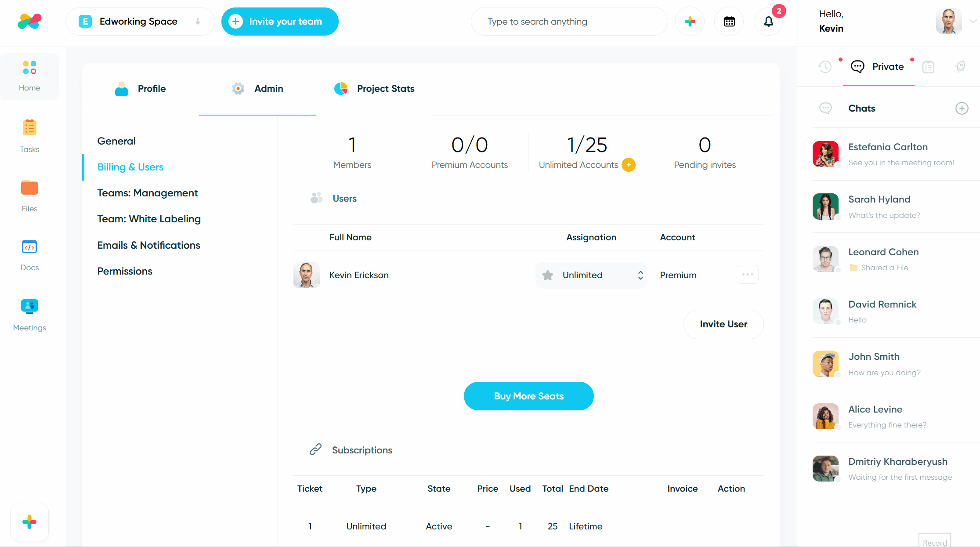
Task: Open Emails & Notifications section
Action: pos(149,245)
